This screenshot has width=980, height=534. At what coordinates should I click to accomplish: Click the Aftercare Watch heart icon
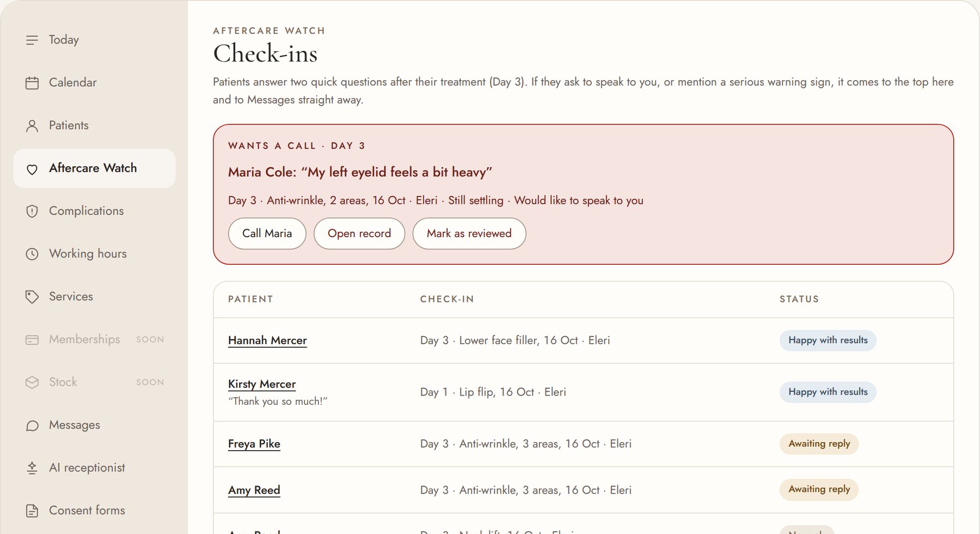point(32,169)
